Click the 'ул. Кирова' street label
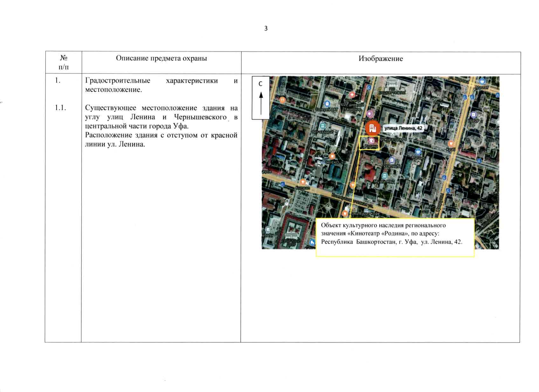Screen dimensions: 539x392 point(459,80)
